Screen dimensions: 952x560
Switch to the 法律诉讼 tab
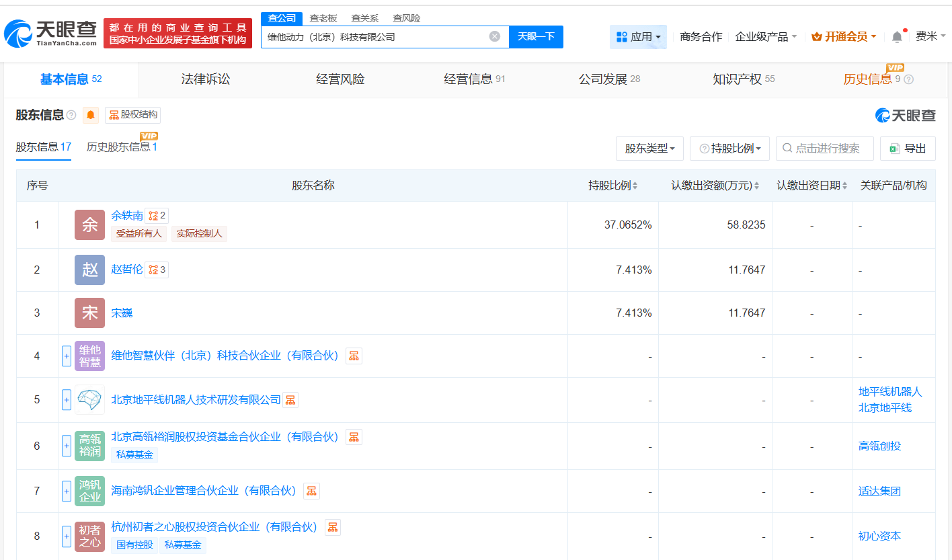tap(204, 79)
